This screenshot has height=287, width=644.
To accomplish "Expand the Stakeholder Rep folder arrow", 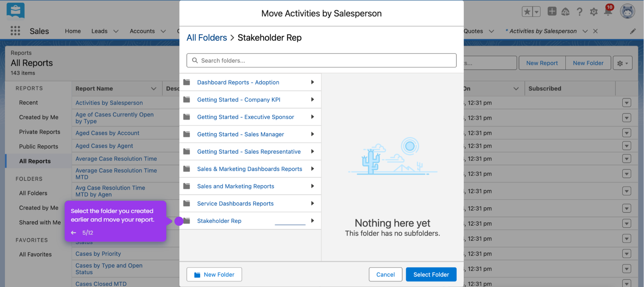I will point(312,221).
